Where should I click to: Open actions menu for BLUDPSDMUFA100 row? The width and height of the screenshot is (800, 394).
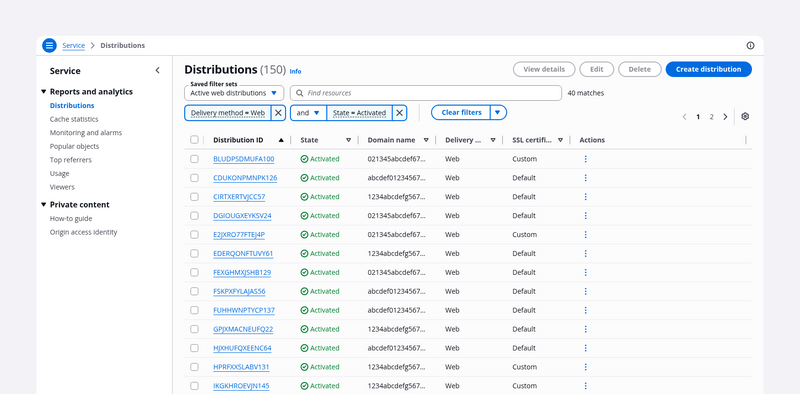click(585, 159)
